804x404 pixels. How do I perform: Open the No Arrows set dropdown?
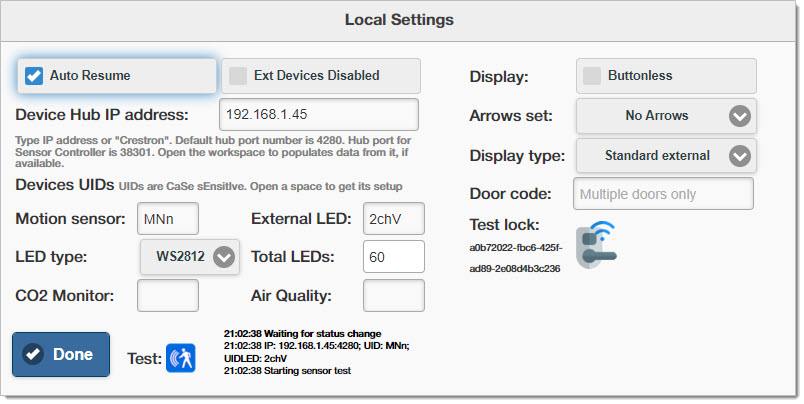click(x=666, y=116)
